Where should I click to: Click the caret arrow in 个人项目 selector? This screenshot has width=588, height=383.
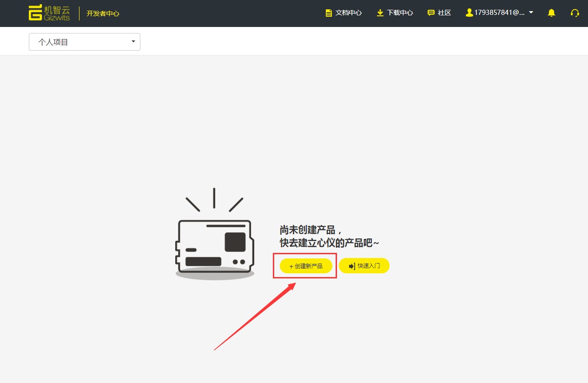coord(133,42)
